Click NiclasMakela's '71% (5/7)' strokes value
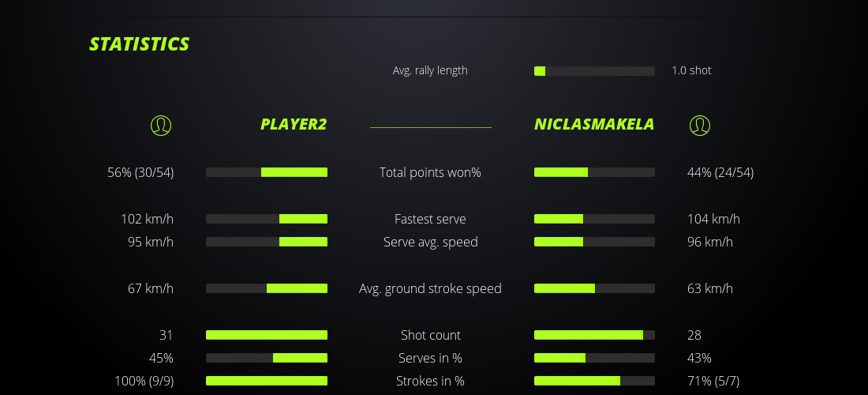 pos(713,381)
